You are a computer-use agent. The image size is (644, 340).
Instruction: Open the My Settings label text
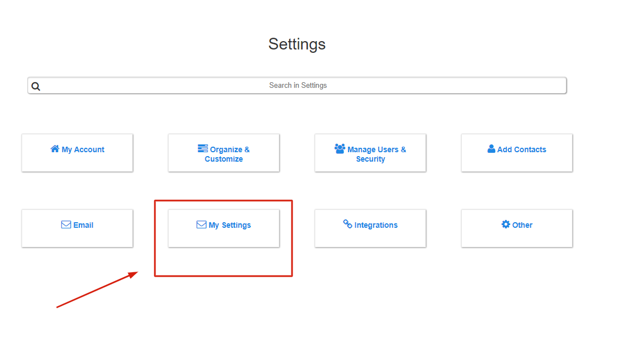(x=230, y=225)
